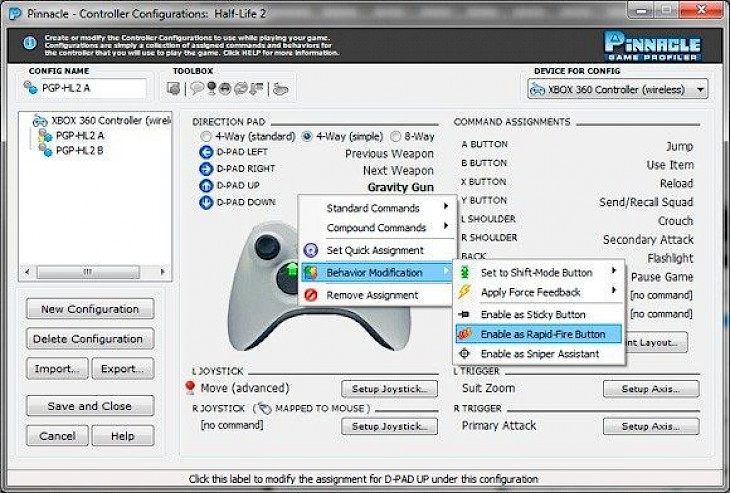Click the D-PAD RIGHT arrow icon
Image resolution: width=730 pixels, height=493 pixels.
pos(206,169)
